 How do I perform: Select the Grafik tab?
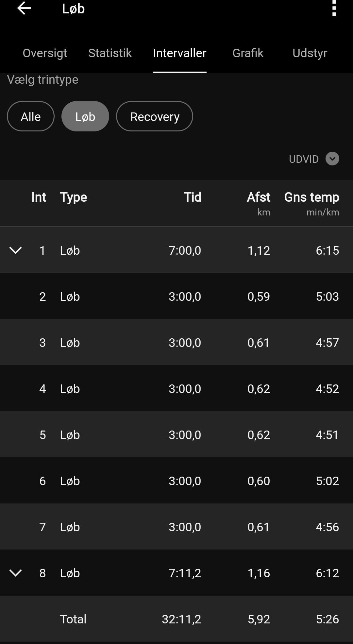(x=248, y=53)
